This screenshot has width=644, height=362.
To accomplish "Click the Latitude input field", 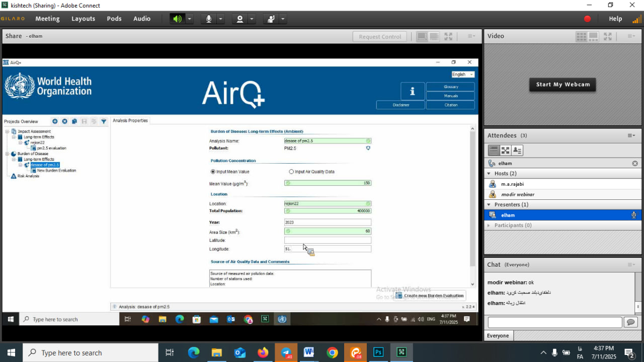I will (x=328, y=240).
